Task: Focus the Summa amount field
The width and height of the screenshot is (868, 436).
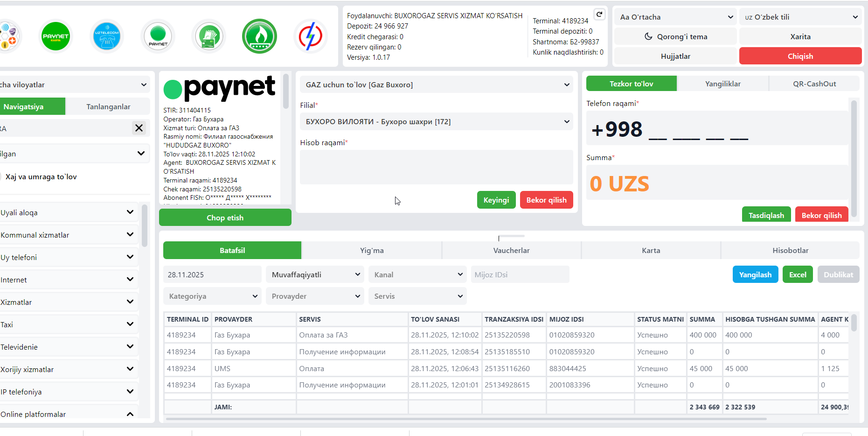Action: 717,183
